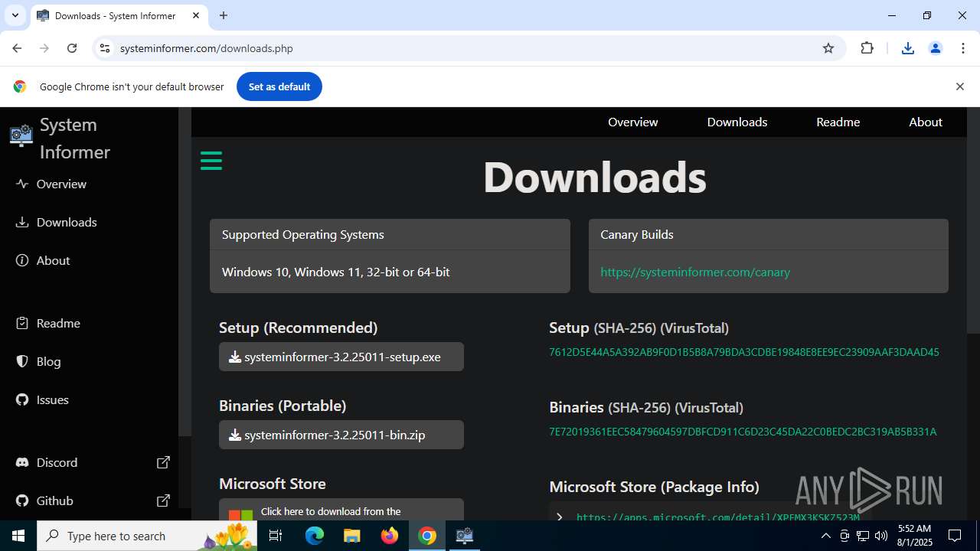The image size is (980, 551).
Task: Select the Downloads - System Informer tab
Action: (119, 15)
